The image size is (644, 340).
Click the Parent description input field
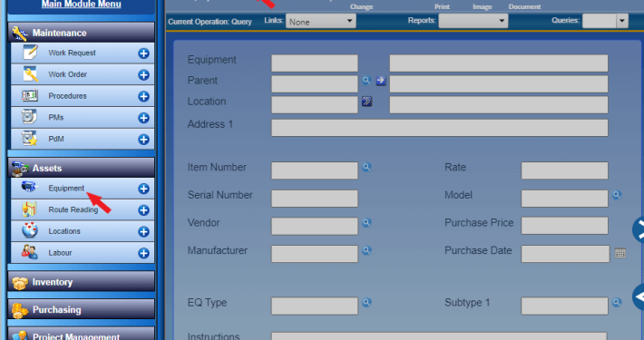499,84
